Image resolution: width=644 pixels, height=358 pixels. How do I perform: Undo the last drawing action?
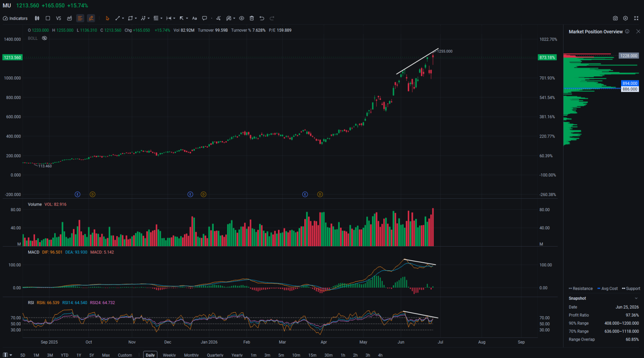(x=262, y=18)
